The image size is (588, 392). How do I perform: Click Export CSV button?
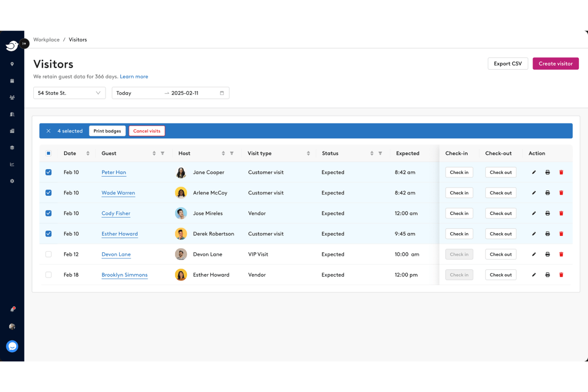(508, 64)
